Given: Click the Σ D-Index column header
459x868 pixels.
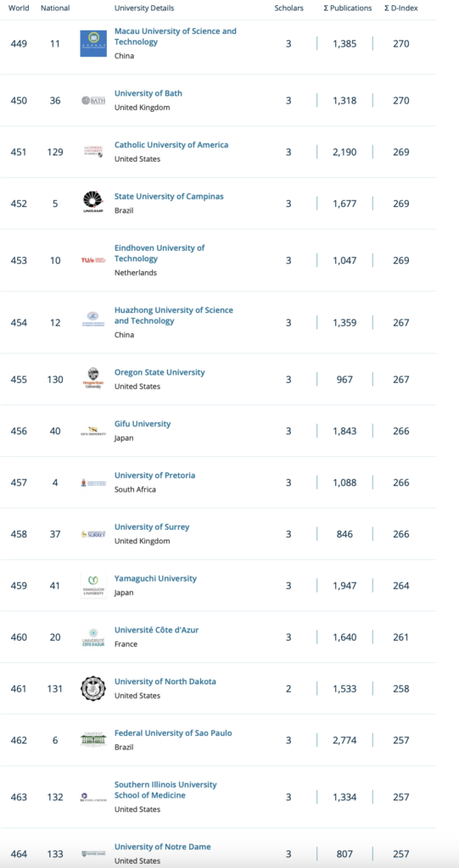Looking at the screenshot, I should click(x=400, y=8).
